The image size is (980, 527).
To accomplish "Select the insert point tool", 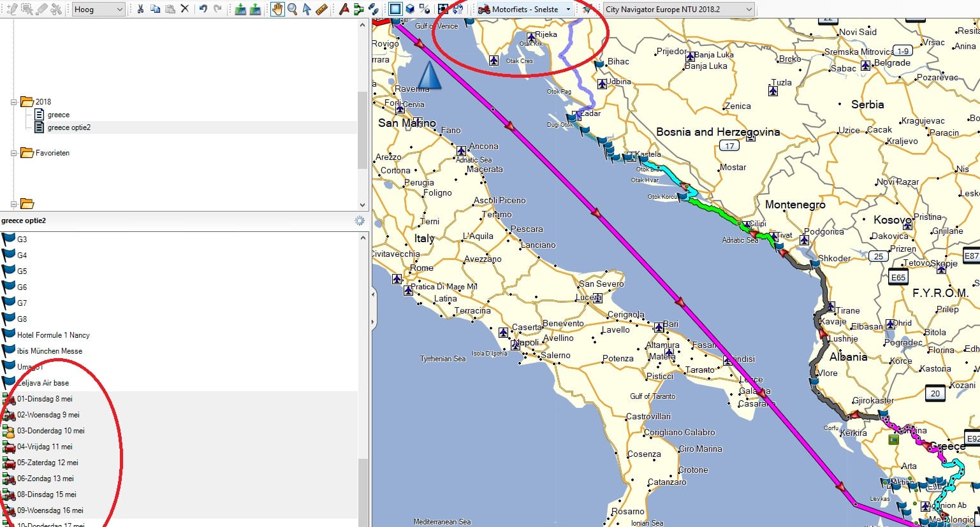I will [11, 9].
